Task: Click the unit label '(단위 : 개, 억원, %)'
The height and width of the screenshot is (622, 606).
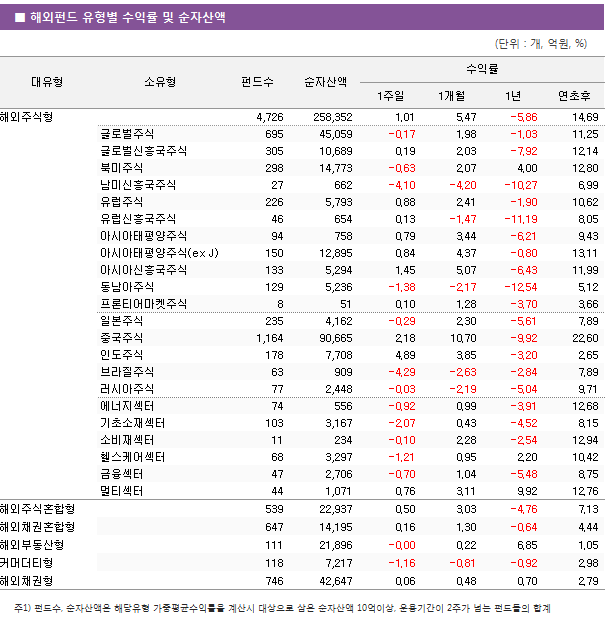Action: pyautogui.click(x=541, y=44)
